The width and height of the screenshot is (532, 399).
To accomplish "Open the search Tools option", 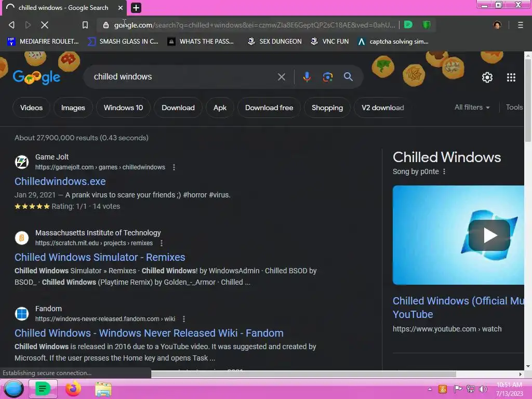I will click(x=514, y=107).
